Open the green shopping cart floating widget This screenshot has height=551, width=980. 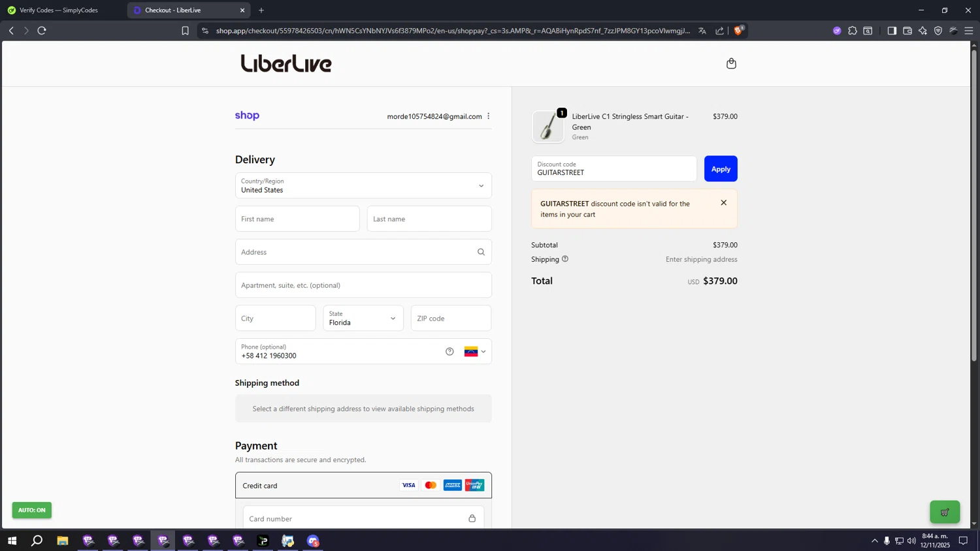[945, 512]
